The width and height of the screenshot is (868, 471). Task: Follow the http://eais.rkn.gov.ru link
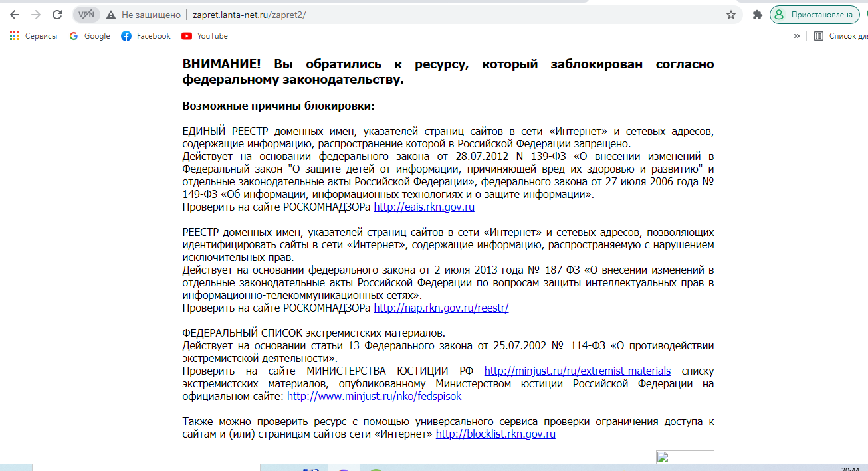tap(424, 207)
